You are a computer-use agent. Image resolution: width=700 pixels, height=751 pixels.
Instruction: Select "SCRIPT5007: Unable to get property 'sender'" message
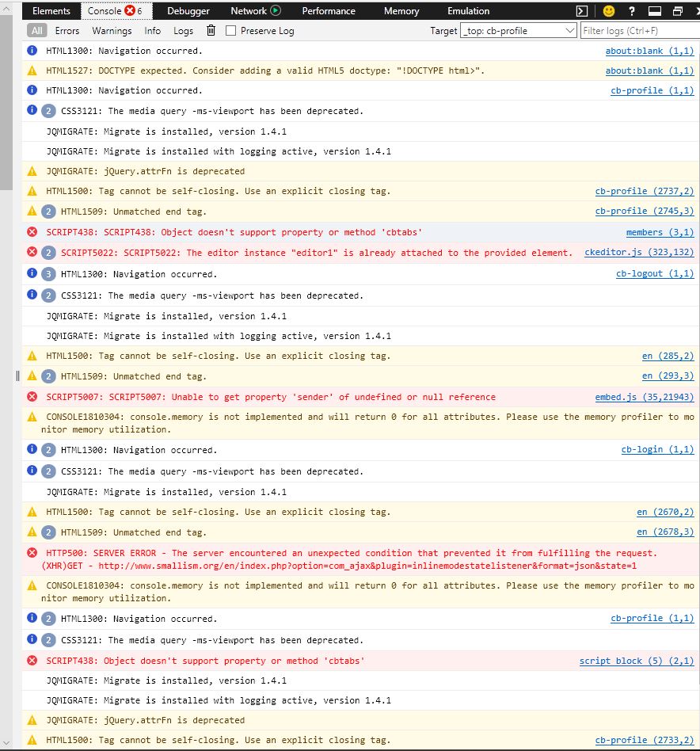[x=271, y=397]
